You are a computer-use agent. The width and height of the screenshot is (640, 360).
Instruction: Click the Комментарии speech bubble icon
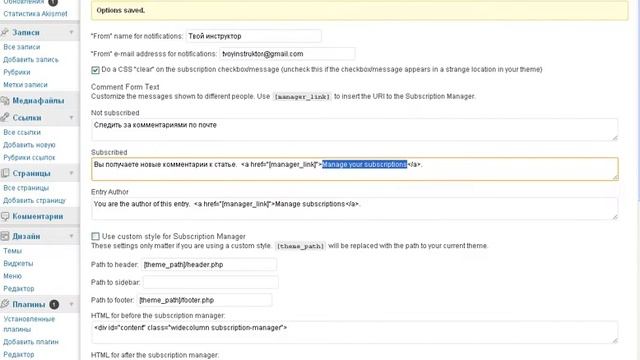[5, 216]
